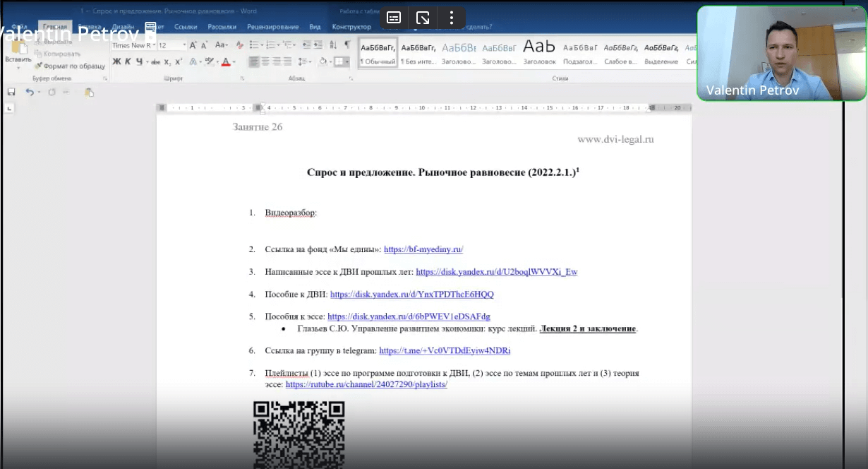Toggle superscript x² formatting
This screenshot has height=469, width=868.
[x=178, y=62]
